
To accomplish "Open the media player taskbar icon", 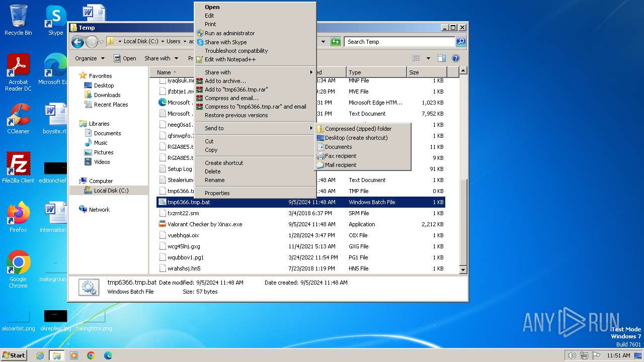I will [x=74, y=355].
